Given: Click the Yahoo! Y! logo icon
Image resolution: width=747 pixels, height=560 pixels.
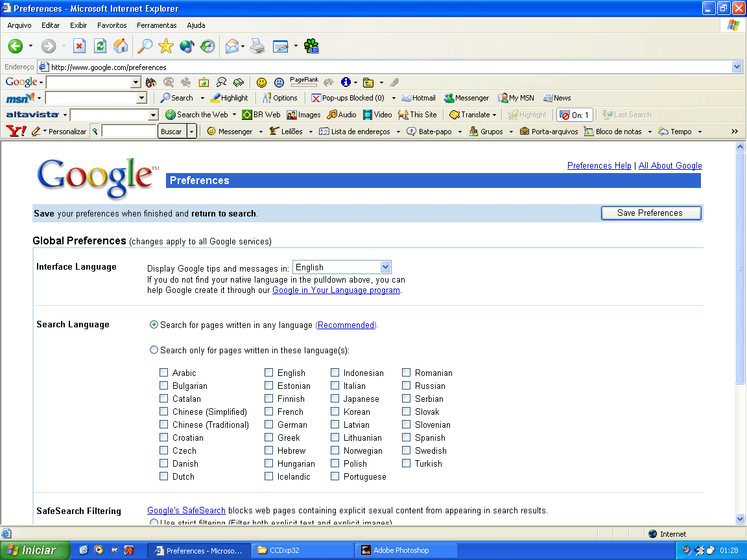Looking at the screenshot, I should (16, 131).
